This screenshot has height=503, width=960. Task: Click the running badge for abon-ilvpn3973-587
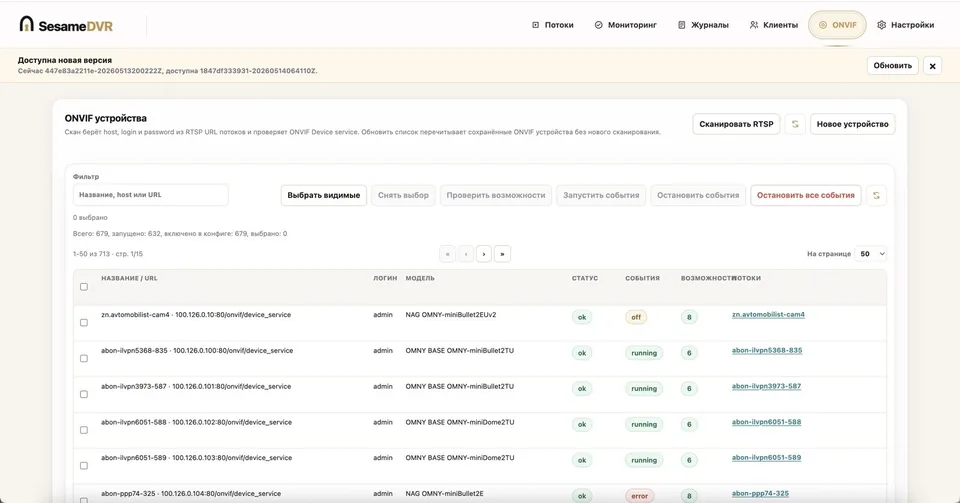pos(644,389)
